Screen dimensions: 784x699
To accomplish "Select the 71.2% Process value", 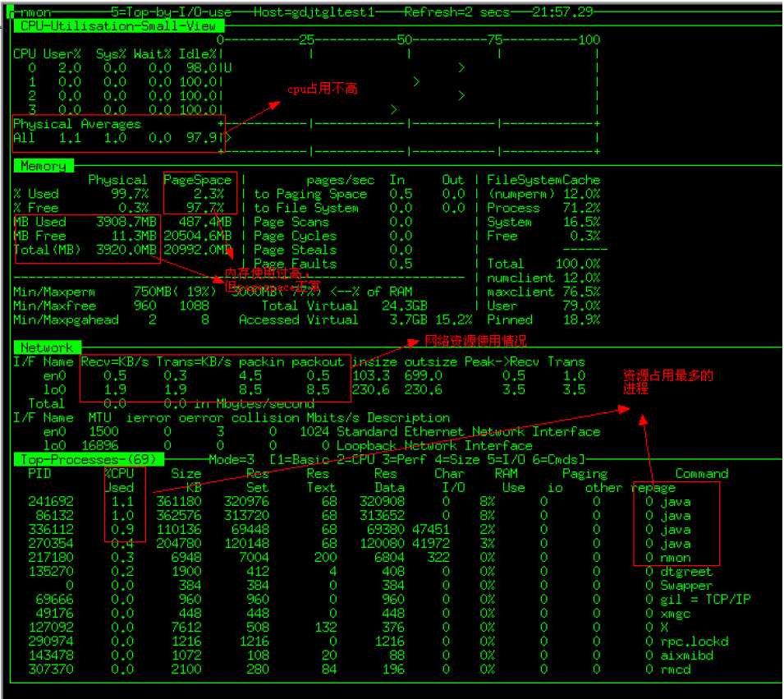I will (581, 208).
